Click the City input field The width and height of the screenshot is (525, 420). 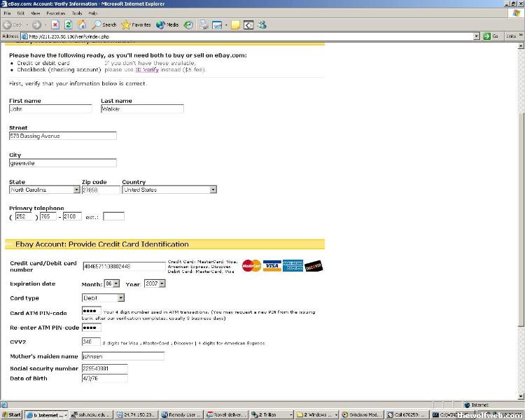click(x=63, y=163)
